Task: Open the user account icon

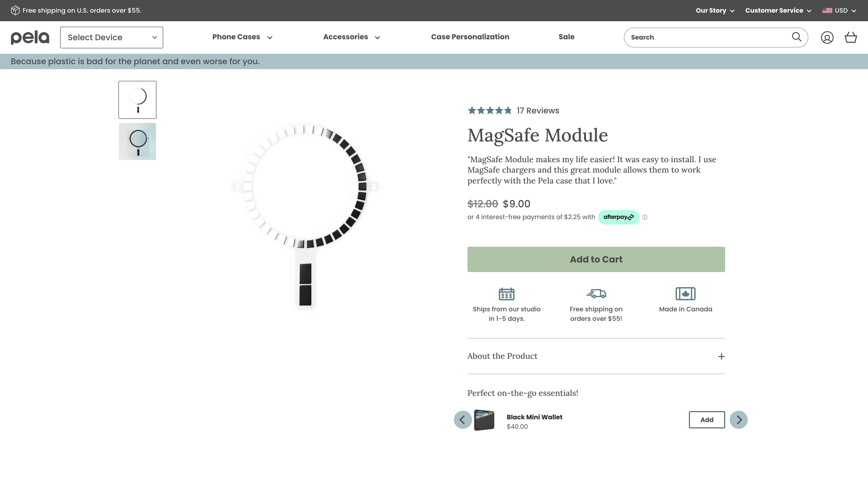Action: click(x=827, y=38)
